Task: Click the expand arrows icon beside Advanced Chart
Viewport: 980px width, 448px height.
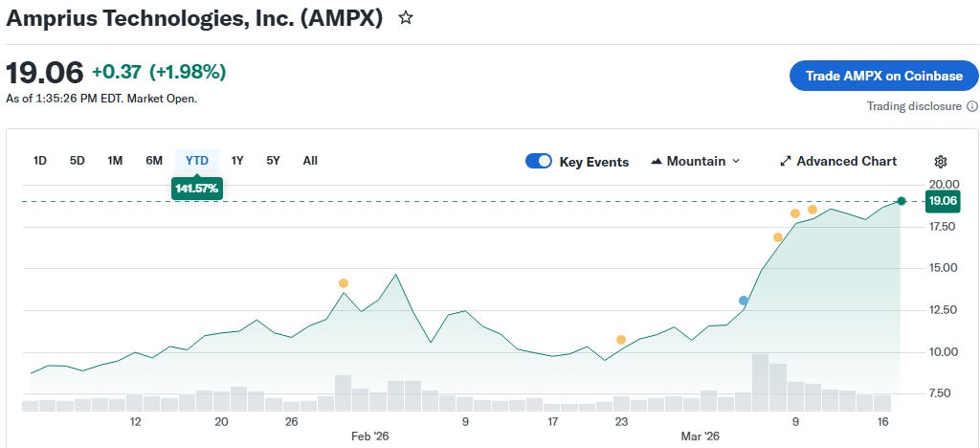Action: pyautogui.click(x=786, y=161)
